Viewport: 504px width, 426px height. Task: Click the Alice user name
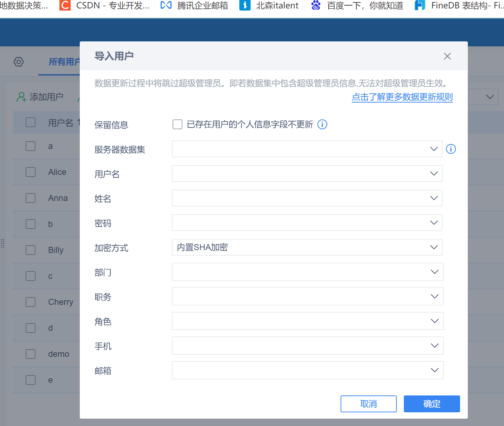(57, 172)
